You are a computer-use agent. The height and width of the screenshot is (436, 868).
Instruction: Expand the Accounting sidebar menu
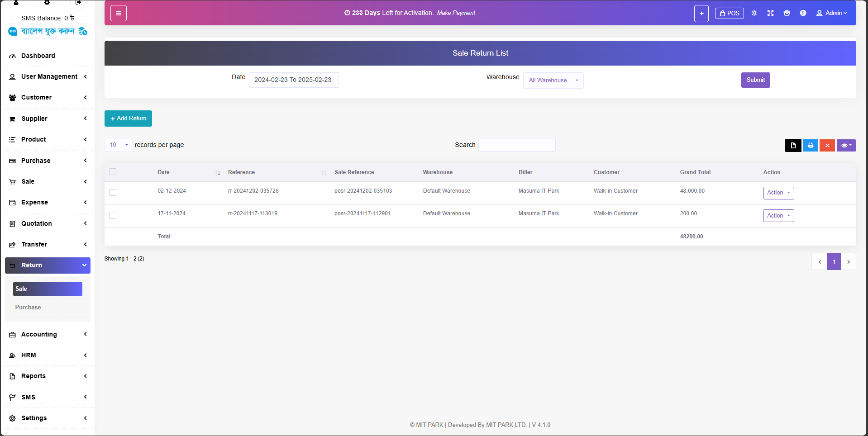48,334
